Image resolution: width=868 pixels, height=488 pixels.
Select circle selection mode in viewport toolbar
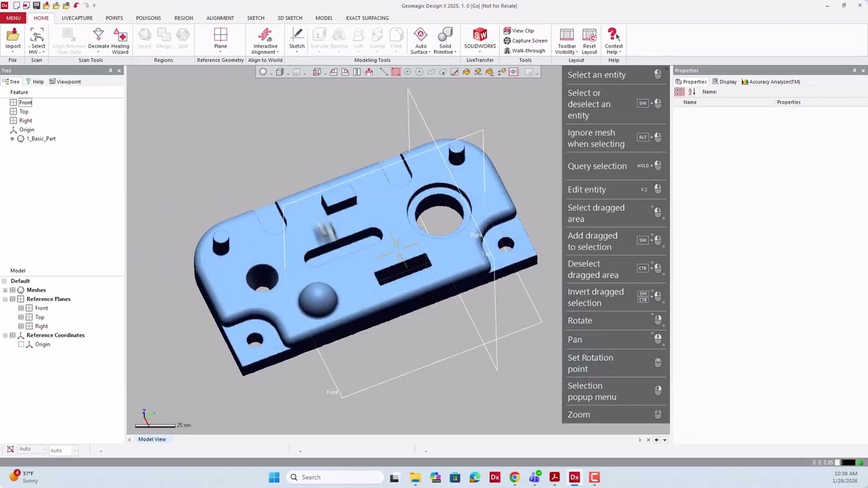407,72
